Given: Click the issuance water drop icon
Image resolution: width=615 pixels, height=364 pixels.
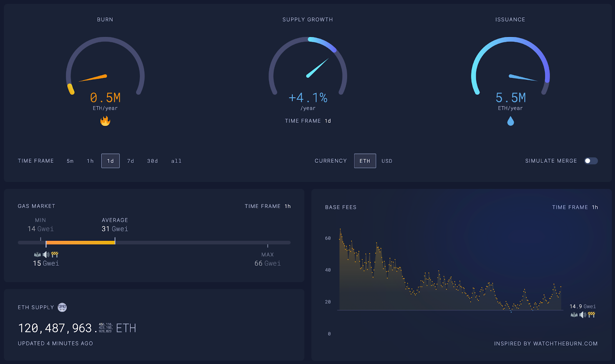Looking at the screenshot, I should pyautogui.click(x=510, y=121).
